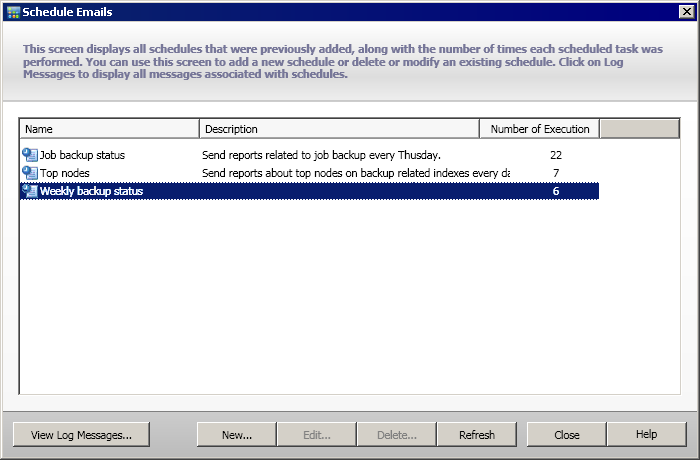
Task: Click execution count 7
Action: pyautogui.click(x=556, y=173)
